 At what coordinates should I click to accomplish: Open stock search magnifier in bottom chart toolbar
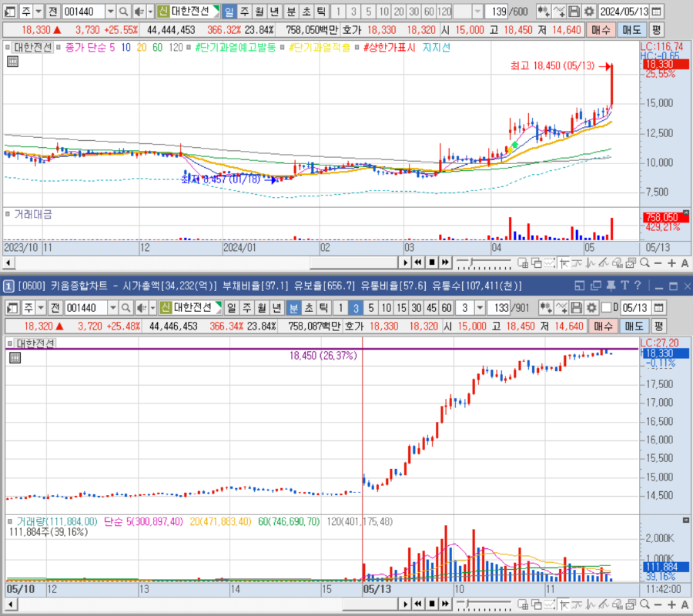126,307
